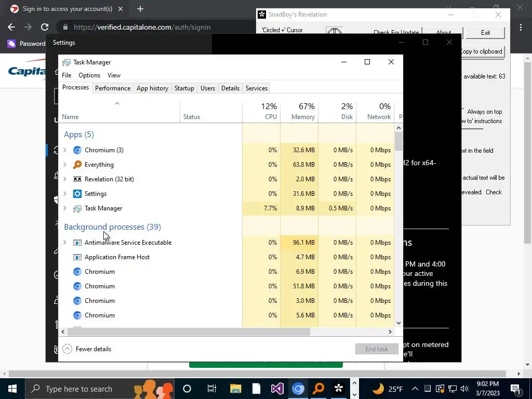Click the Chromium taskbar icon
This screenshot has width=532, height=399.
click(x=298, y=389)
